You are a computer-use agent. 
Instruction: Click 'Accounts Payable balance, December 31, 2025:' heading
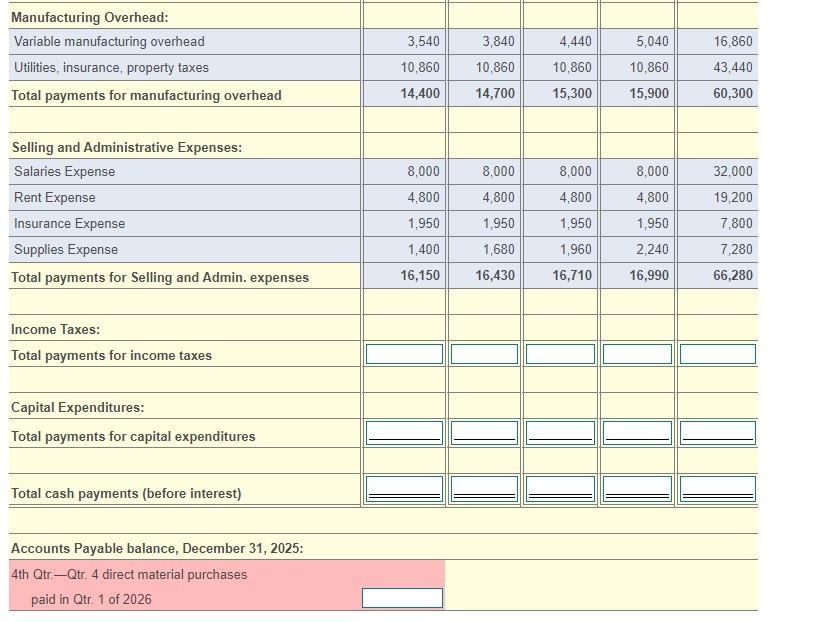tap(157, 548)
